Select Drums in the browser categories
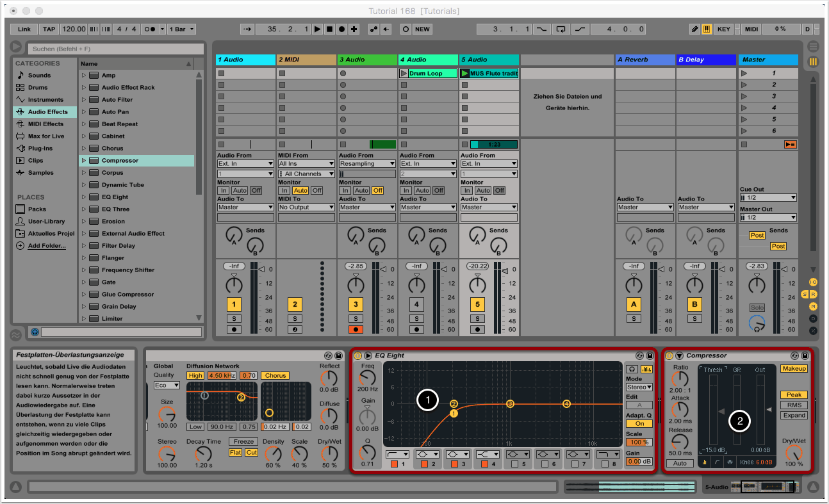 pos(38,88)
